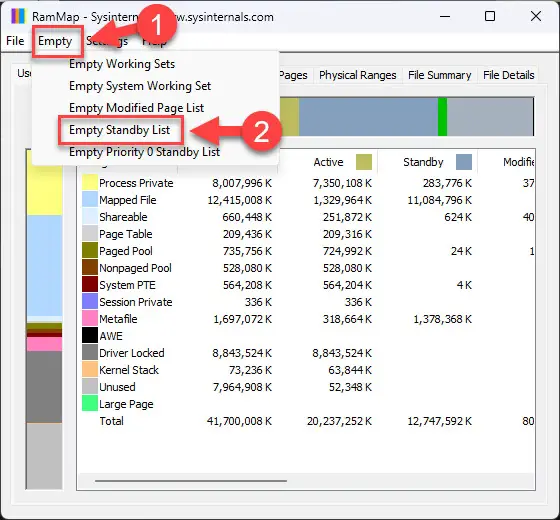Click the Standby column color swatch
Viewport: 560px width, 520px height.
[x=464, y=162]
